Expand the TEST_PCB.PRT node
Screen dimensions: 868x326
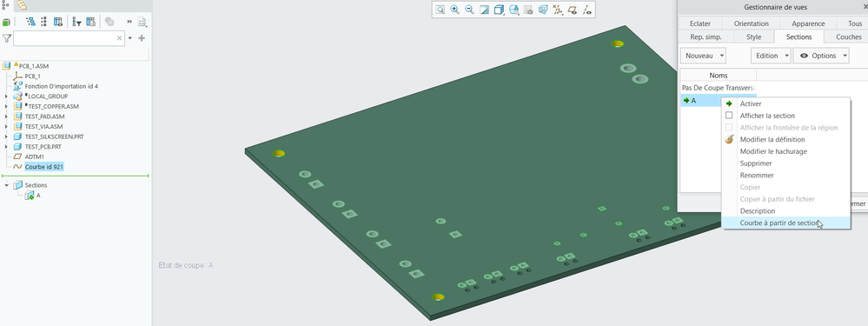(x=6, y=147)
